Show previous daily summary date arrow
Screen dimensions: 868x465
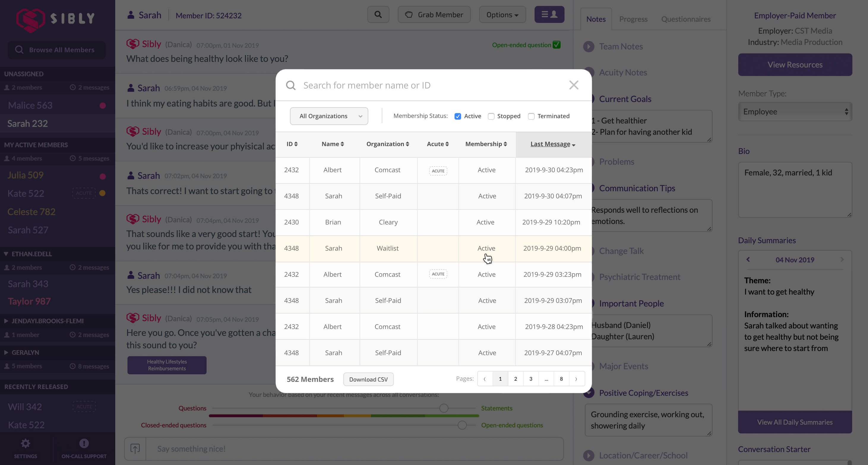(x=748, y=260)
